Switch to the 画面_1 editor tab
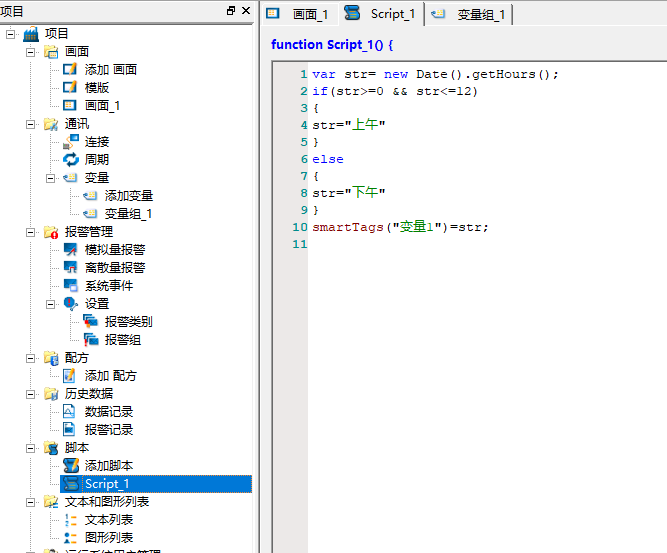Image resolution: width=667 pixels, height=553 pixels. [298, 14]
